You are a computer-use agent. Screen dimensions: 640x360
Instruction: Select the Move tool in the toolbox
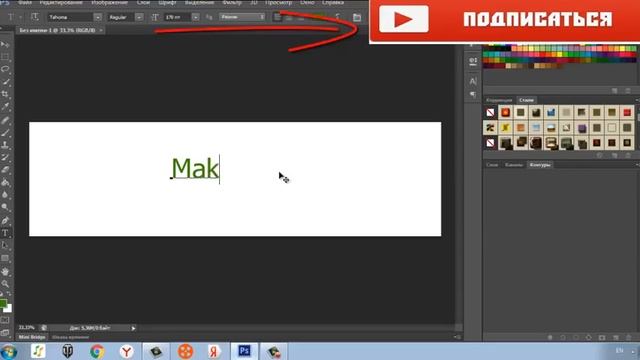coord(5,44)
